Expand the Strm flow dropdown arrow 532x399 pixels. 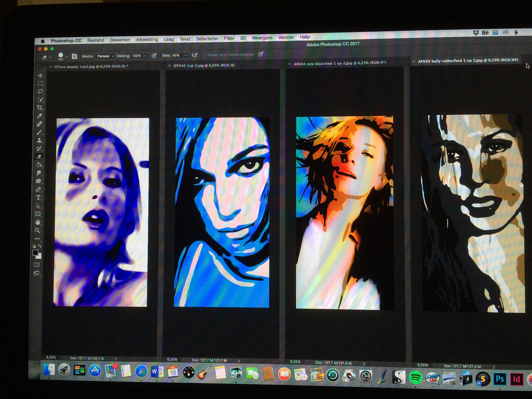[x=186, y=55]
